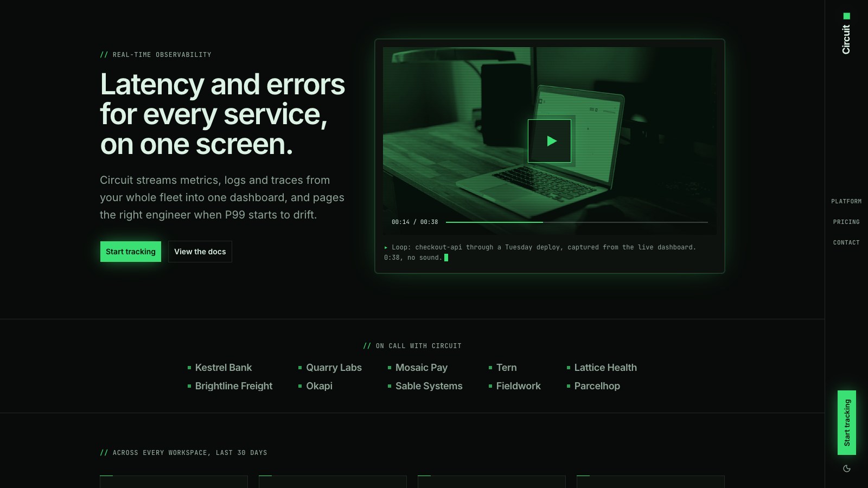
Task: Click the Circuit logo in the sidebar
Action: coord(846,34)
